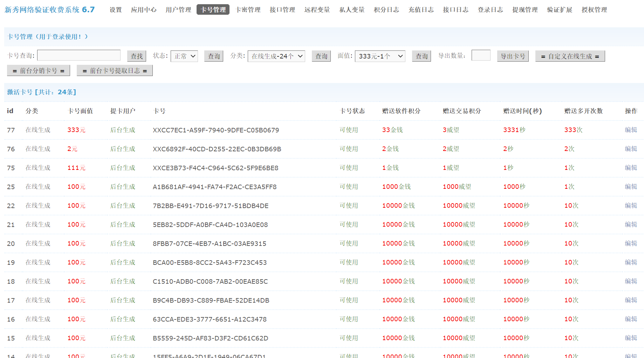Open 接口日志
The width and height of the screenshot is (644, 358).
click(x=455, y=10)
